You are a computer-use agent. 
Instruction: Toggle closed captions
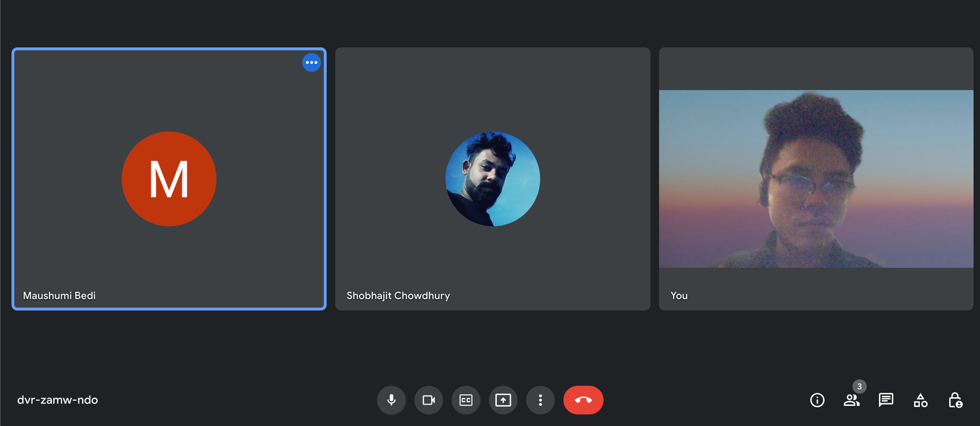(x=466, y=400)
